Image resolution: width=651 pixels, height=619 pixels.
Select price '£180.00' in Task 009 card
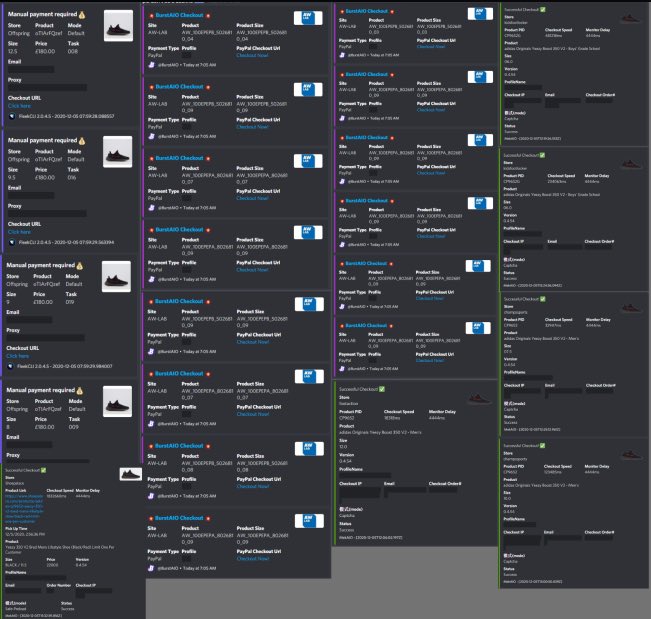click(44, 427)
